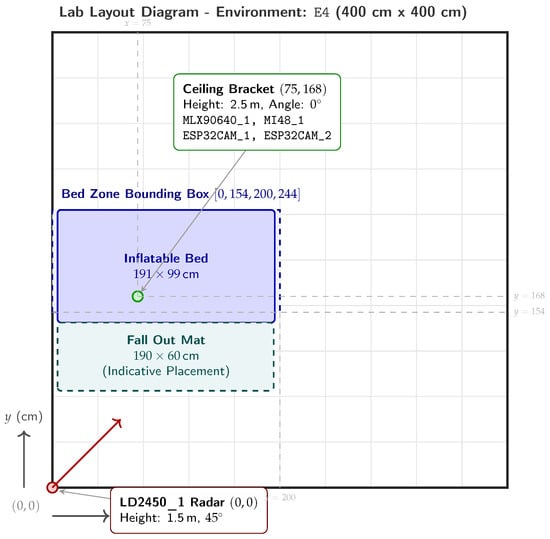This screenshot has height=539, width=550.
Task: Click the ESP32CAM_2 sensor name text
Action: (297, 135)
